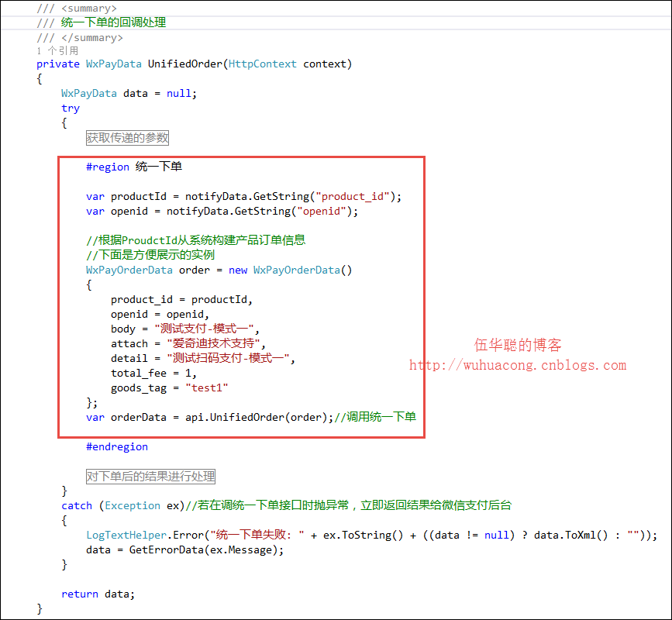Click LogTextHelper class name
The image size is (672, 620).
pyautogui.click(x=126, y=536)
